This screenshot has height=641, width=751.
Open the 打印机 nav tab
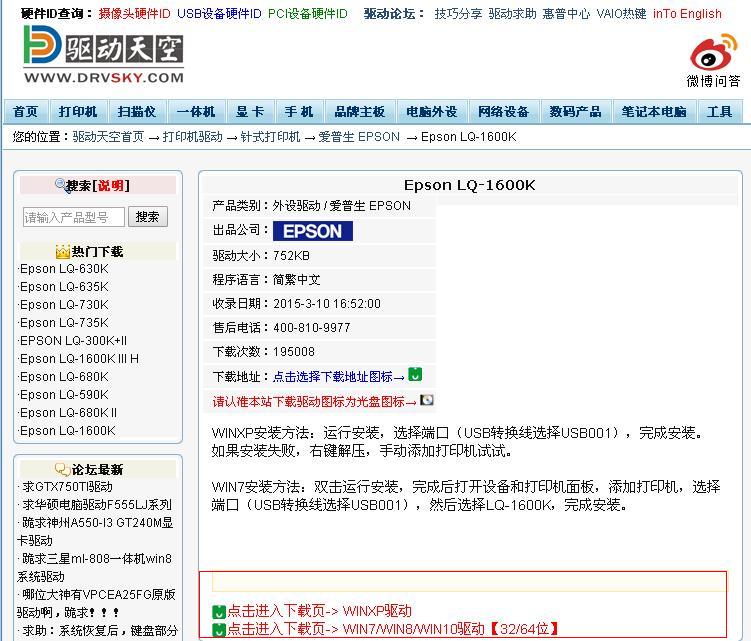tap(78, 112)
